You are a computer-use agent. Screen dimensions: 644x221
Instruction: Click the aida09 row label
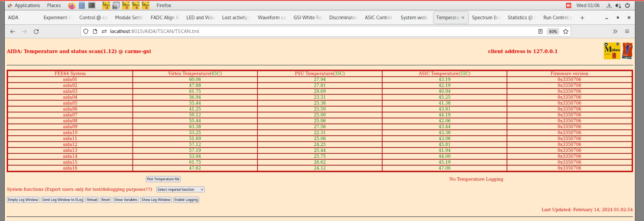[70, 127]
